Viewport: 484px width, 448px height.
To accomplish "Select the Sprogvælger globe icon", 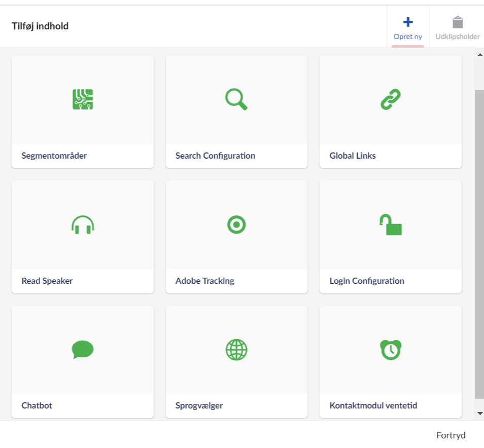I will [x=236, y=350].
